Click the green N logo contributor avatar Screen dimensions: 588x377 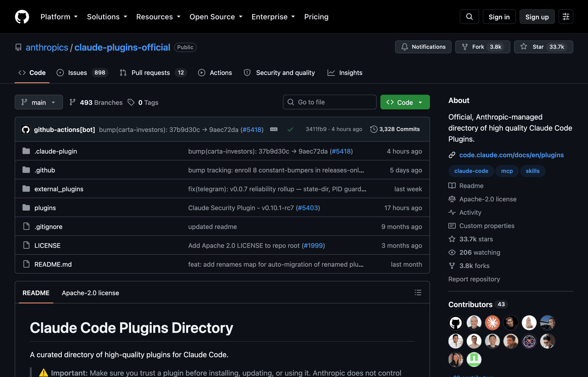pyautogui.click(x=474, y=360)
